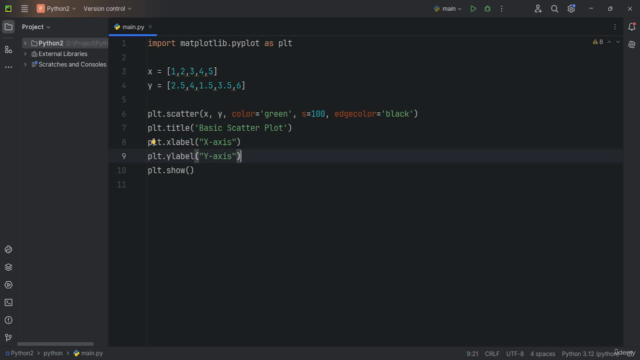Open warnings inspection widget
The height and width of the screenshot is (360, 640).
pyautogui.click(x=598, y=42)
